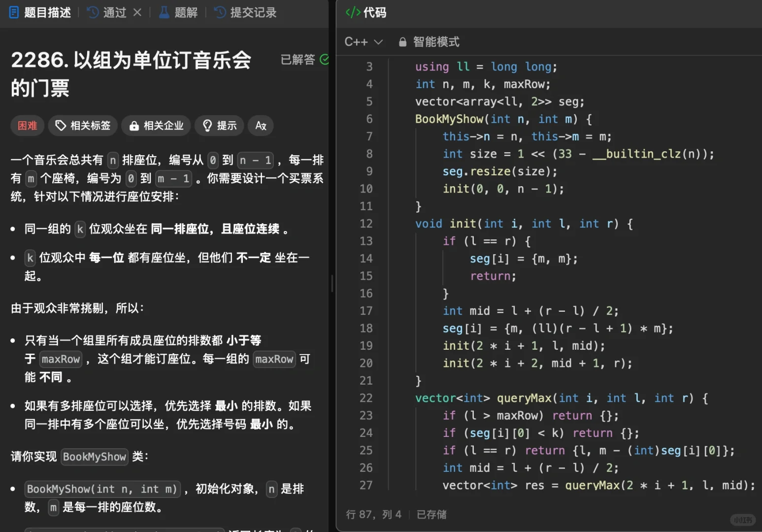Image resolution: width=762 pixels, height=532 pixels.
Task: Click the 已存储 saved status
Action: pyautogui.click(x=431, y=514)
